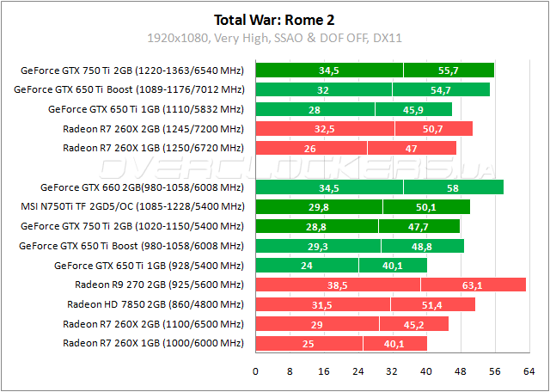Screen dimensions: 550x392
Task: Select label MSI N750Ti TF 2GD5/OC (1085-1228/5400 MHz)
Action: [x=132, y=206]
